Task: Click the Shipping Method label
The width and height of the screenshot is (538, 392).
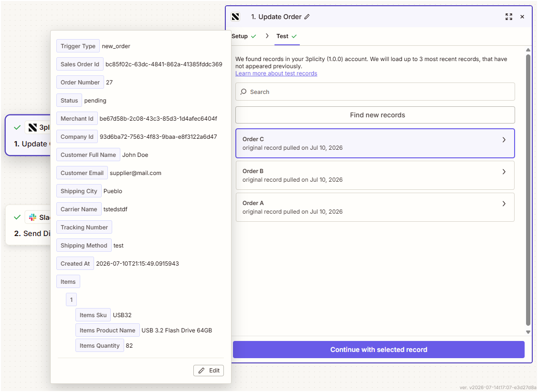Action: [x=84, y=246]
